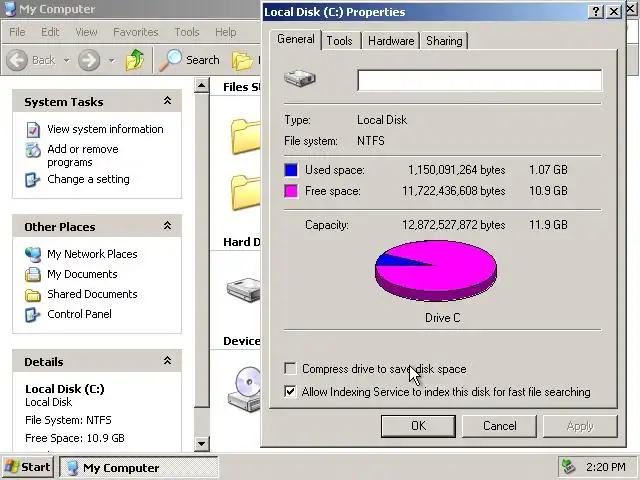640x480 pixels.
Task: Open the View menu
Action: [x=87, y=32]
